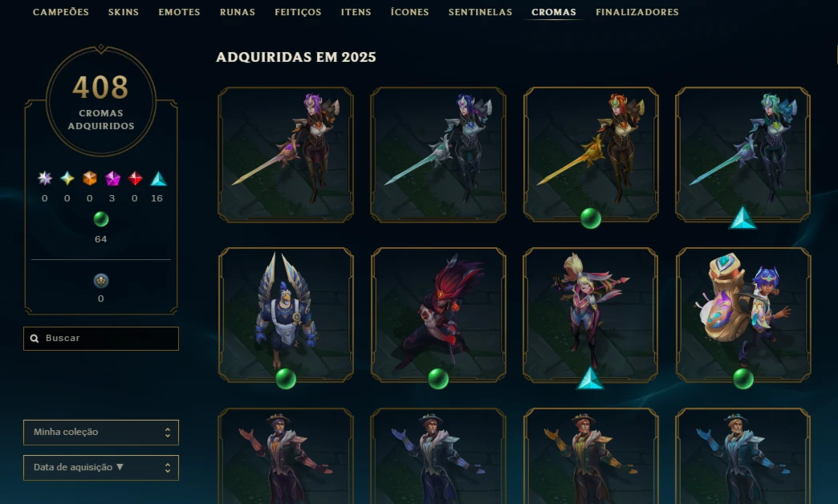This screenshot has width=838, height=504.
Task: Open the Campeões tab
Action: (61, 12)
